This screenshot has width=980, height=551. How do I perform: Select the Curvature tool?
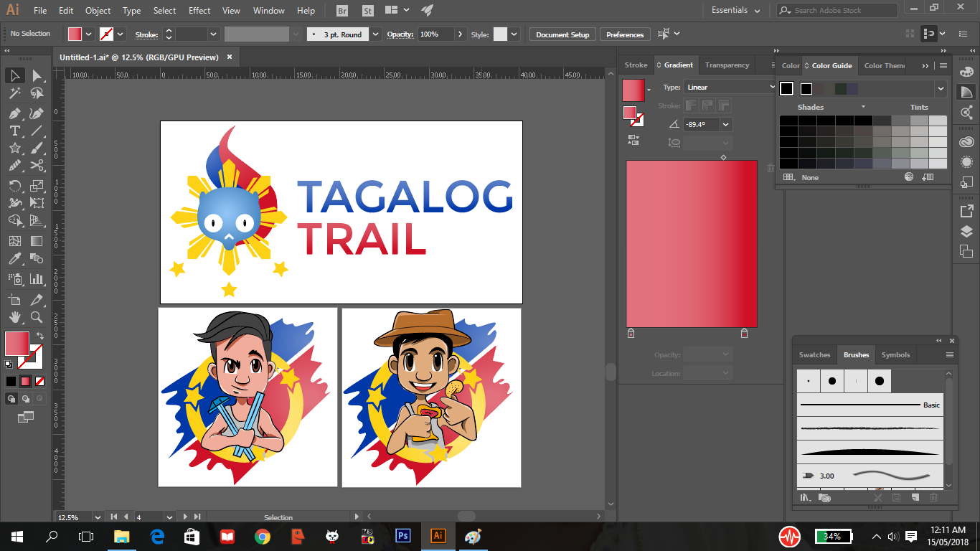(x=37, y=113)
